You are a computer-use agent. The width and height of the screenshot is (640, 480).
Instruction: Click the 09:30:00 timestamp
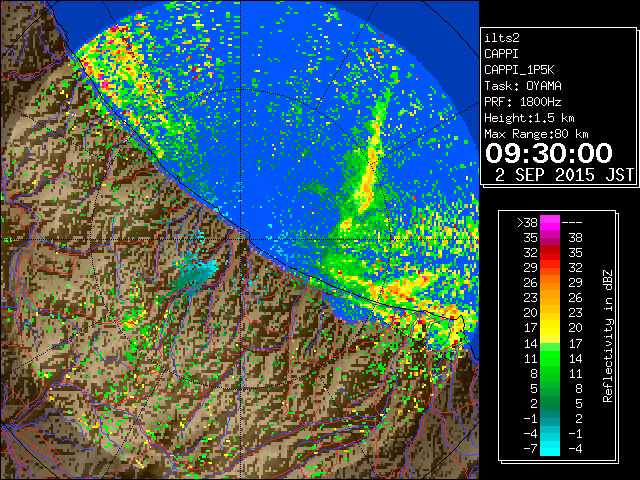(549, 153)
